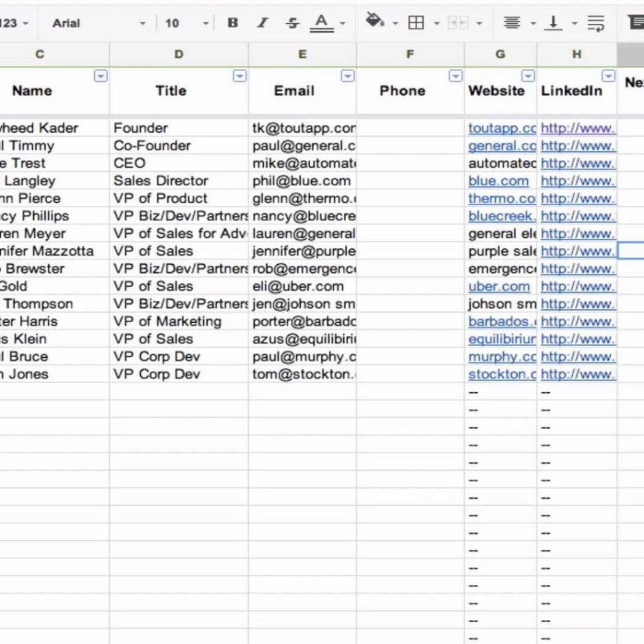Screen dimensions: 644x644
Task: Select the text wrapping icon
Action: 596,22
